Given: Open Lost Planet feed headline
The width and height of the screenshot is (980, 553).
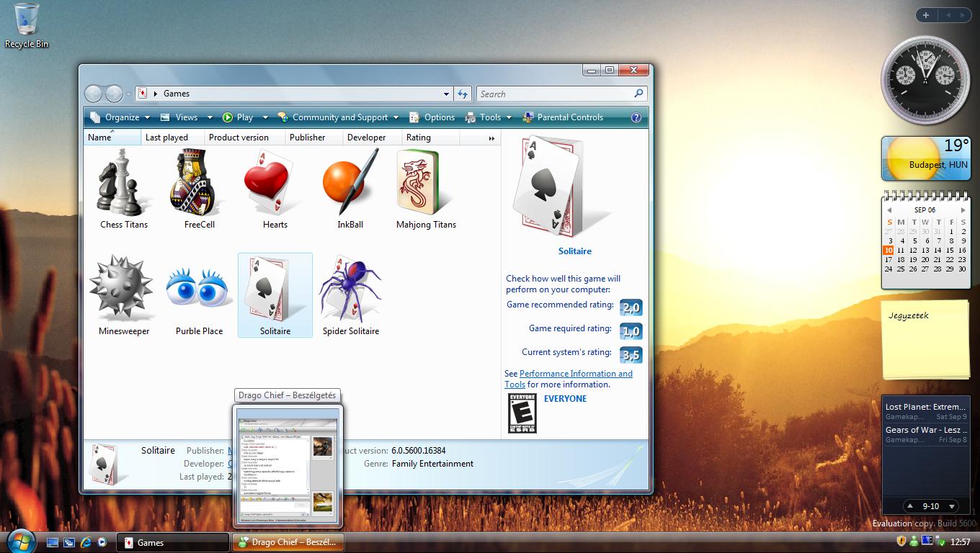Looking at the screenshot, I should pyautogui.click(x=926, y=411).
